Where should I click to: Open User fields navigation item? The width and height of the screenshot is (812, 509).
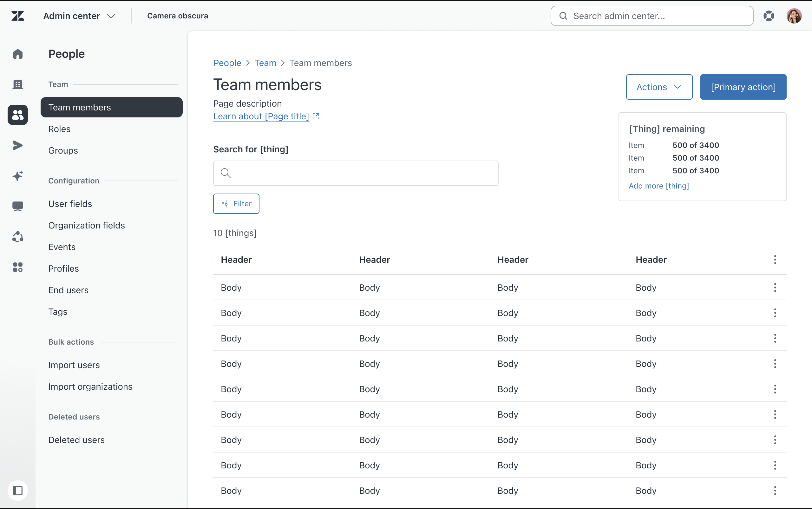(x=70, y=204)
